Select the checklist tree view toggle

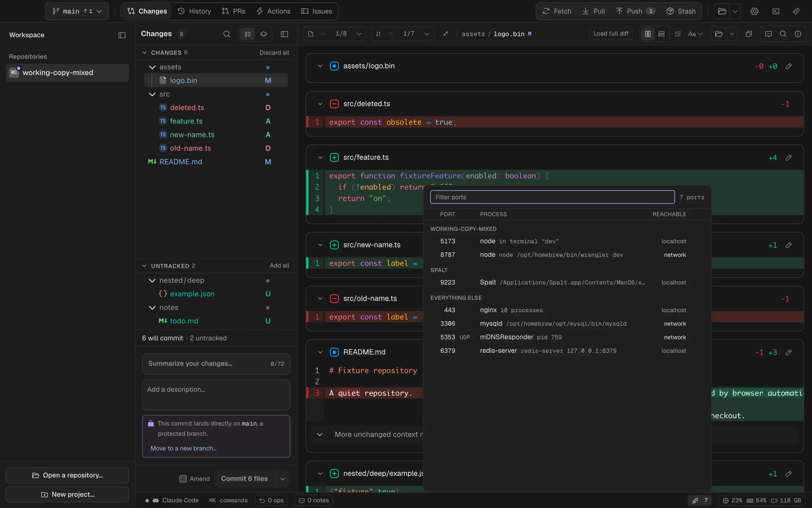(x=248, y=34)
